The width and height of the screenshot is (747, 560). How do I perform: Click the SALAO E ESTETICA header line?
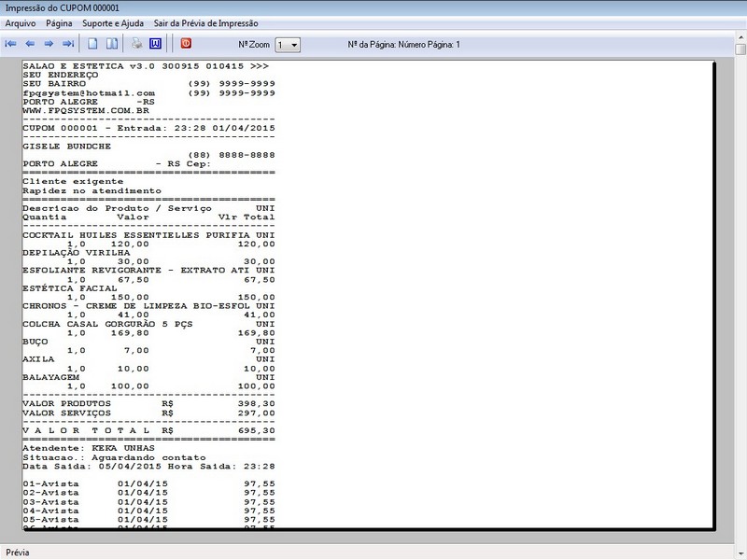point(146,66)
